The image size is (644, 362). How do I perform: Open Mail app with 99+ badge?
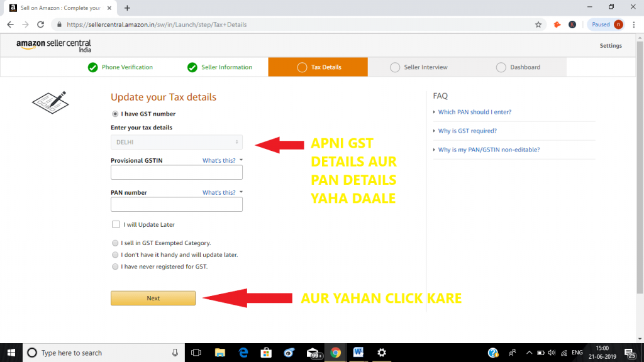(313, 353)
